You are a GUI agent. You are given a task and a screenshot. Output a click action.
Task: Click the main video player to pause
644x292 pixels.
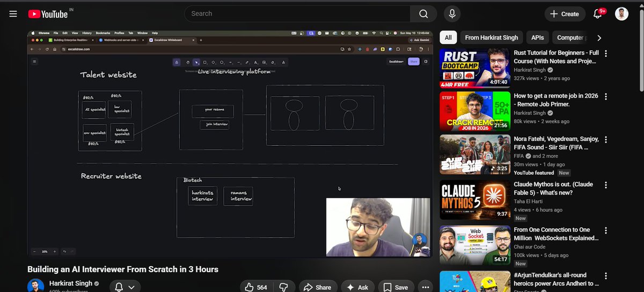point(230,144)
